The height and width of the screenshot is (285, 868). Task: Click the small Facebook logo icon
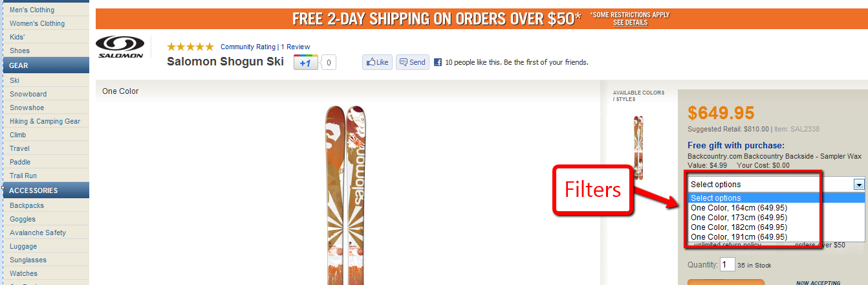coord(438,62)
